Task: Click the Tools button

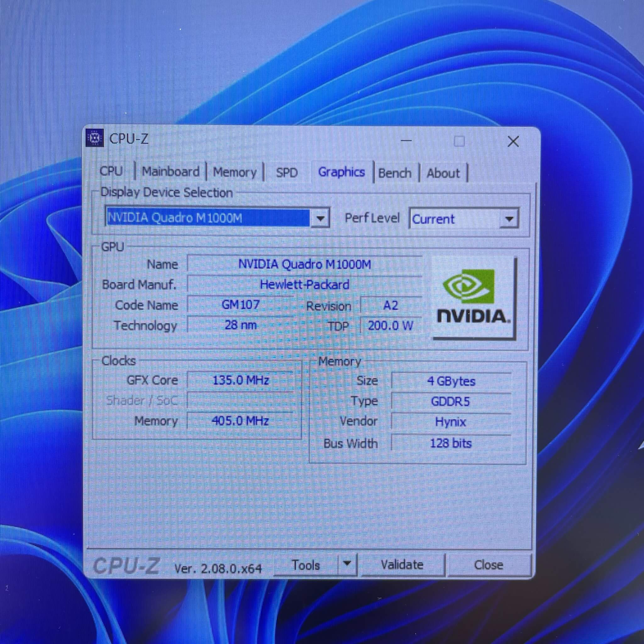Action: coord(306,565)
